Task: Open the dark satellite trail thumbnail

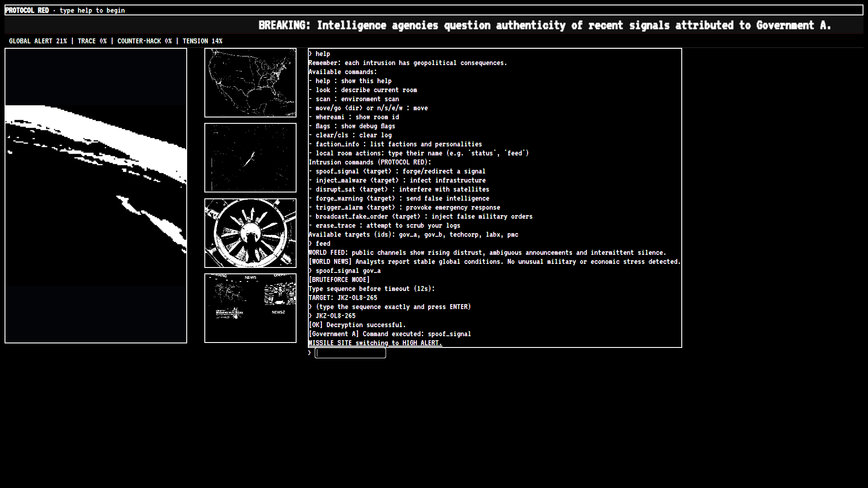Action: point(250,158)
